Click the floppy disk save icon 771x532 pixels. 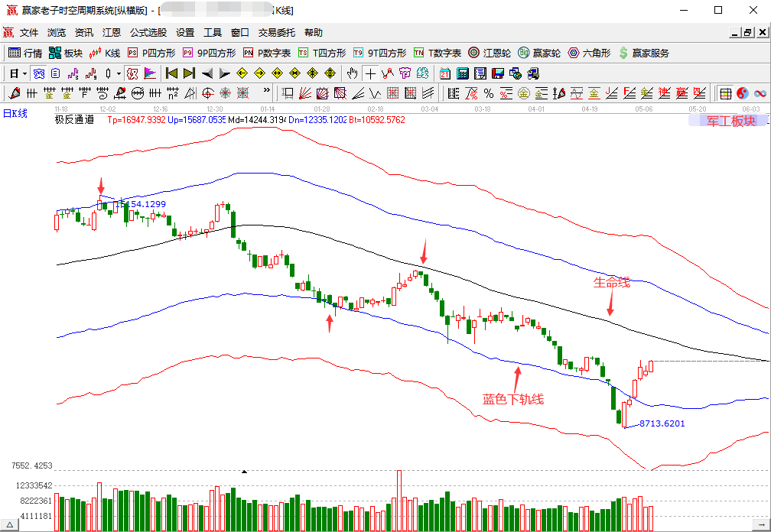click(x=498, y=73)
